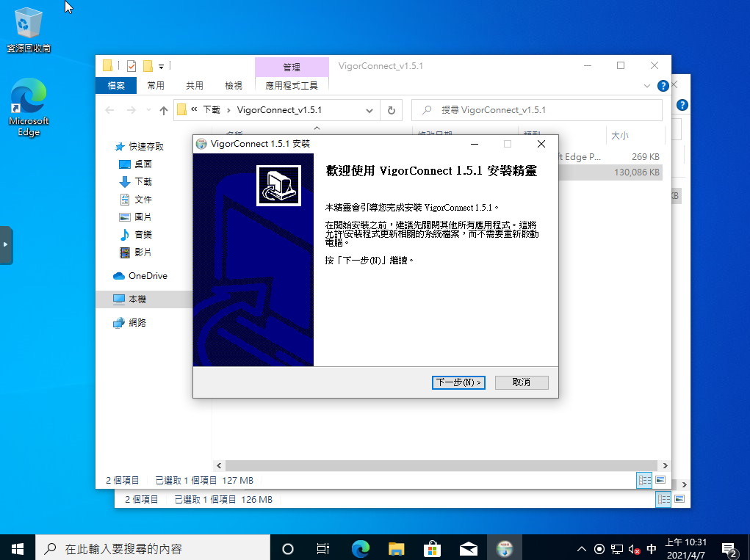
Task: Select the Microsoft Edge desktop shortcut
Action: (x=29, y=108)
